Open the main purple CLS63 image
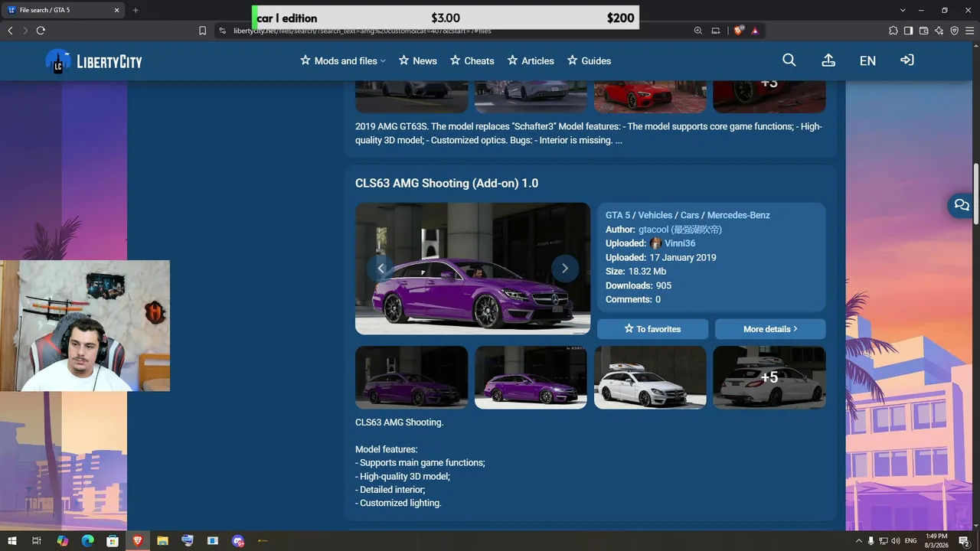The image size is (980, 551). pos(472,269)
